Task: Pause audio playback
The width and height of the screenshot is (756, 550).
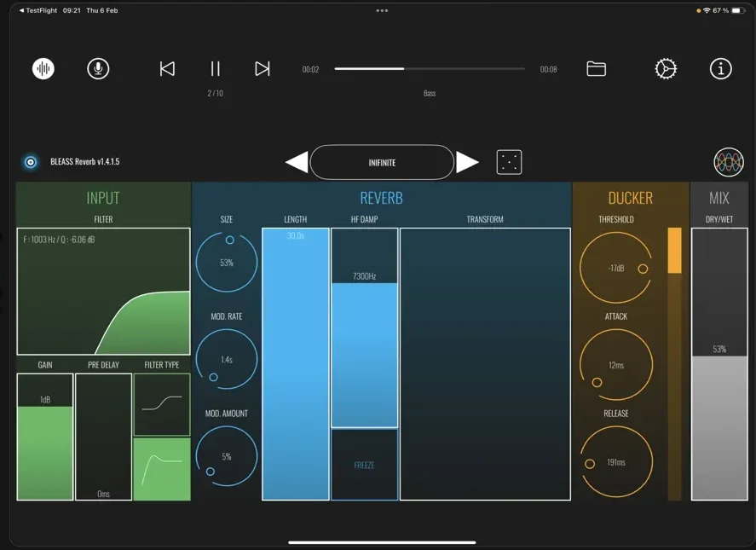Action: pos(215,68)
